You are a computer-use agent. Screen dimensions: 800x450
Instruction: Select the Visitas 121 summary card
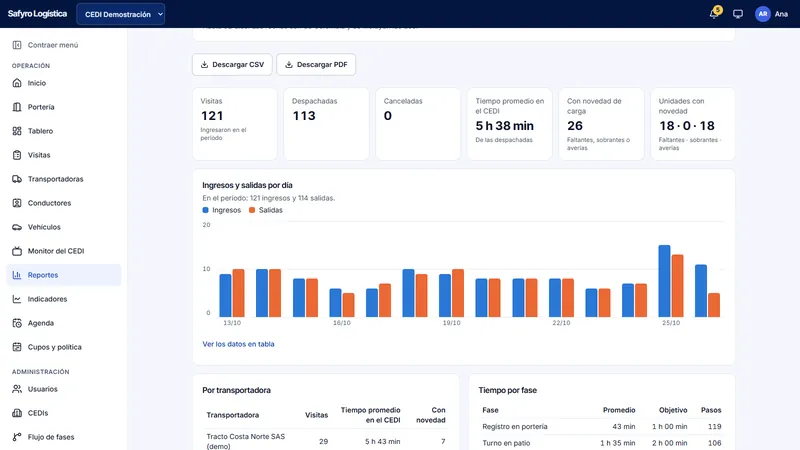tap(235, 123)
